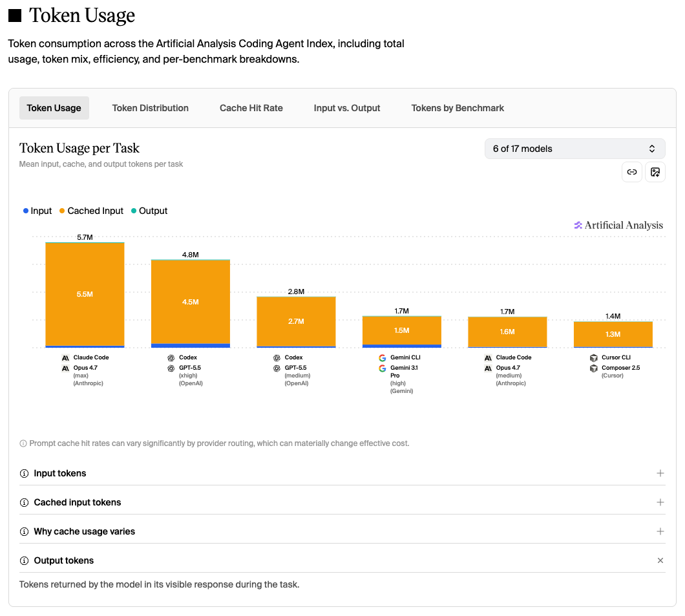The width and height of the screenshot is (685, 616).
Task: Download chart image icon button
Action: tap(655, 172)
